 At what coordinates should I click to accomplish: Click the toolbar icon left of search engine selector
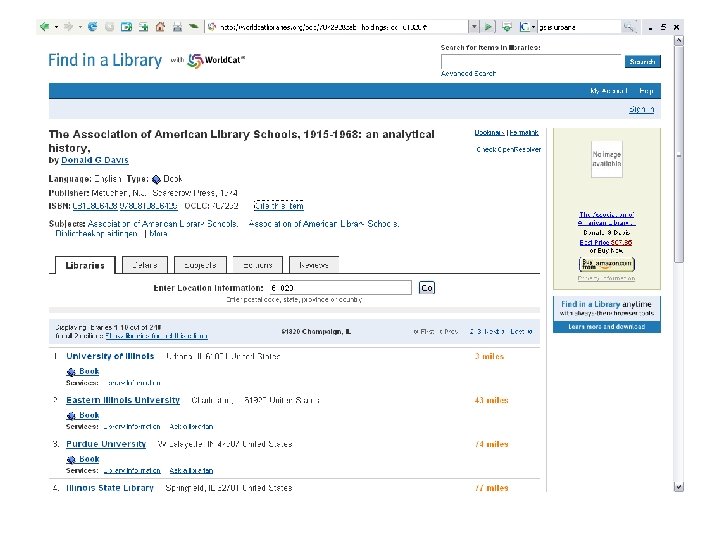507,27
